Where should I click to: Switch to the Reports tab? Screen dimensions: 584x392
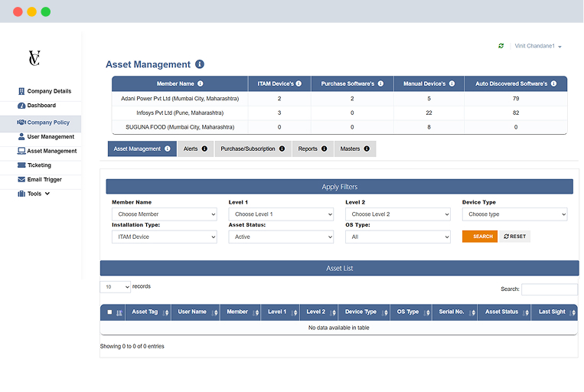(x=312, y=149)
